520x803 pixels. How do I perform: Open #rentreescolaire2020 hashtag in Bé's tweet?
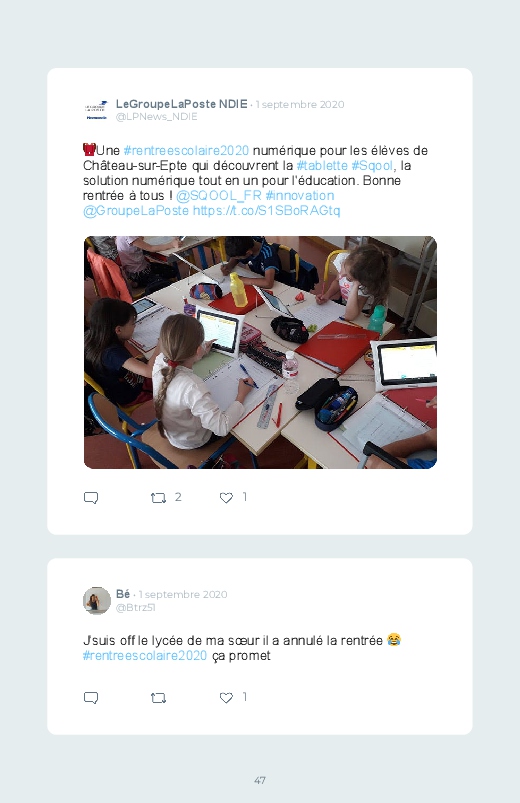pyautogui.click(x=145, y=656)
